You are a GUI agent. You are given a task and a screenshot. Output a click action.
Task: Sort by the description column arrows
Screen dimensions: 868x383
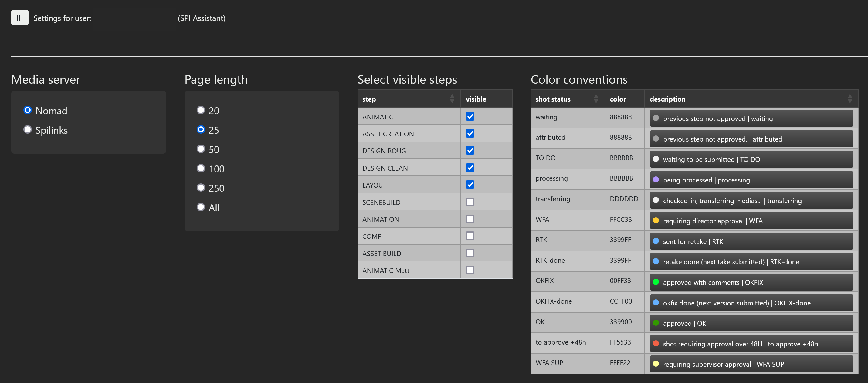849,99
